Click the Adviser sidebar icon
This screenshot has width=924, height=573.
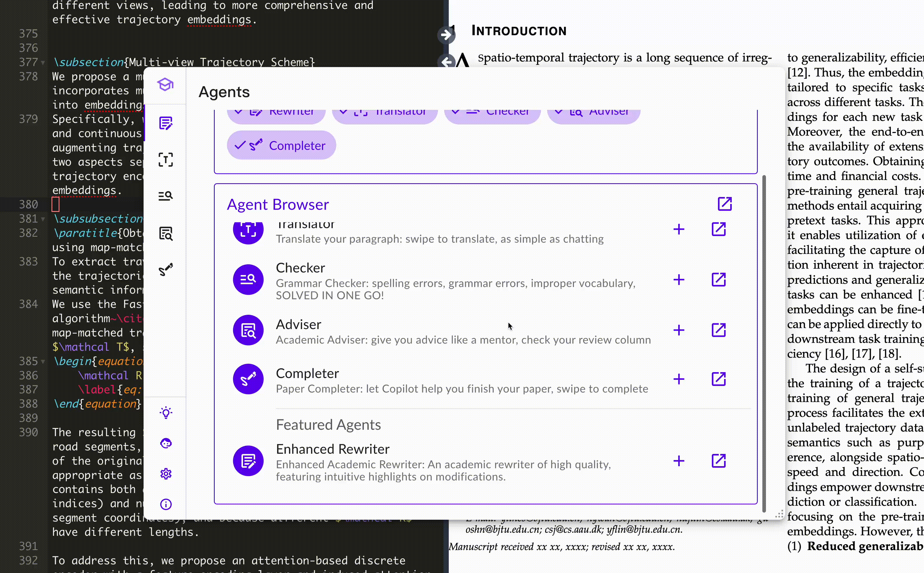tap(166, 233)
